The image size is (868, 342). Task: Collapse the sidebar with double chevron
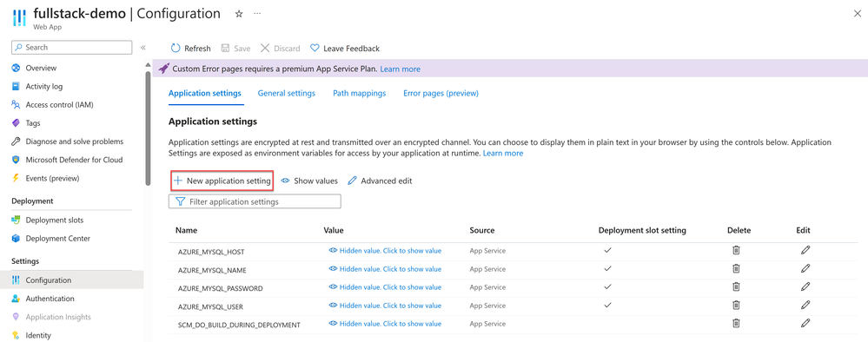point(142,48)
